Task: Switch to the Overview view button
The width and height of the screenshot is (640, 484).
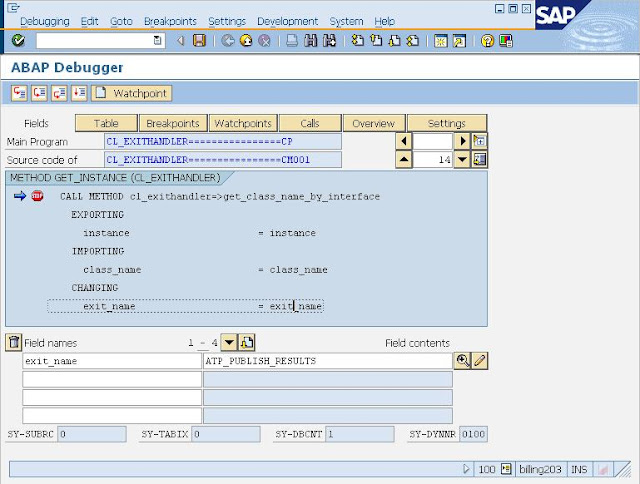Action: click(374, 123)
